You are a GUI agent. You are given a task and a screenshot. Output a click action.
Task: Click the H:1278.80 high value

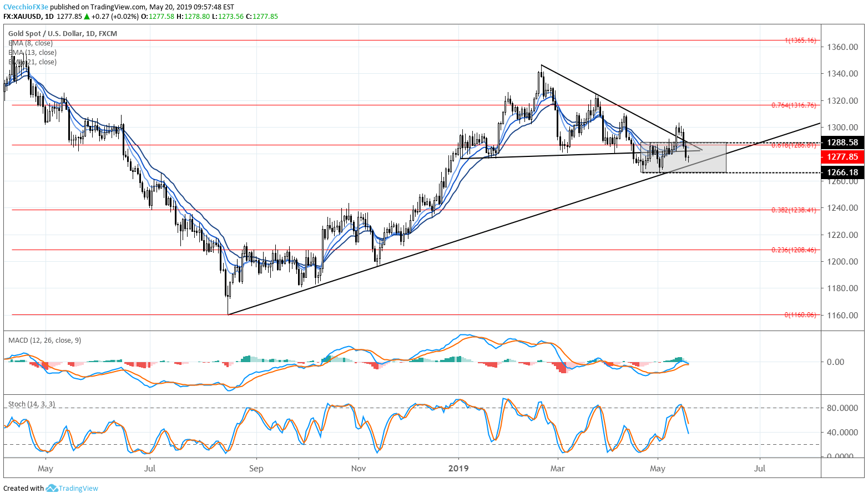[193, 17]
